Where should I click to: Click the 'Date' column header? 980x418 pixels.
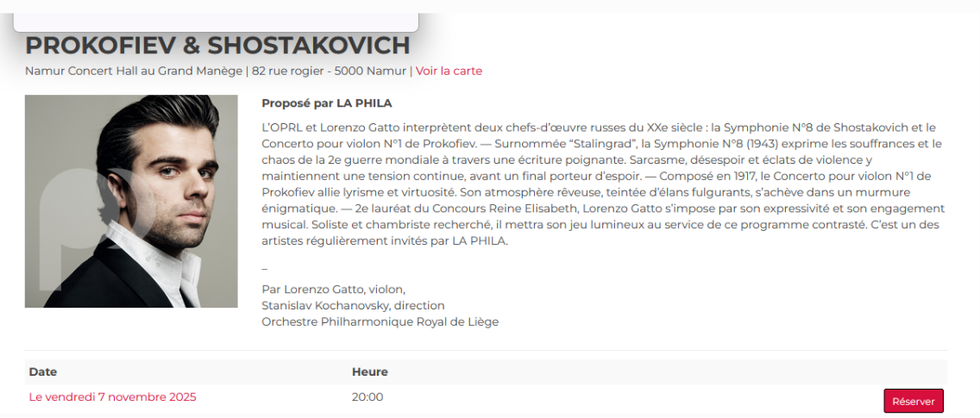pos(43,372)
